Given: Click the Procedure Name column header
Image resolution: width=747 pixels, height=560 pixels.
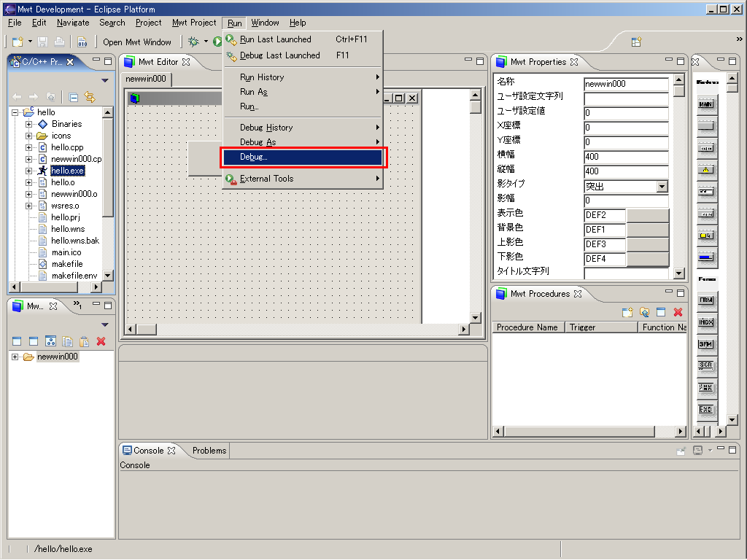Looking at the screenshot, I should (x=527, y=327).
